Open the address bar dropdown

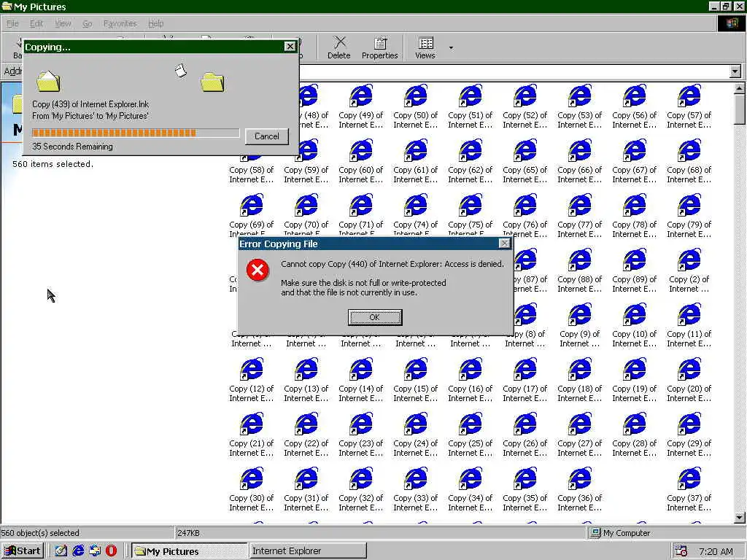pos(735,72)
